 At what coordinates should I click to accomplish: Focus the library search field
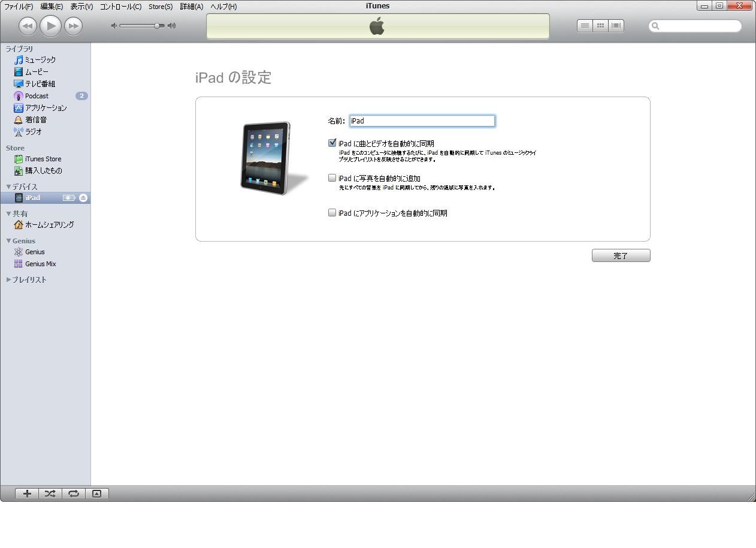pos(695,26)
